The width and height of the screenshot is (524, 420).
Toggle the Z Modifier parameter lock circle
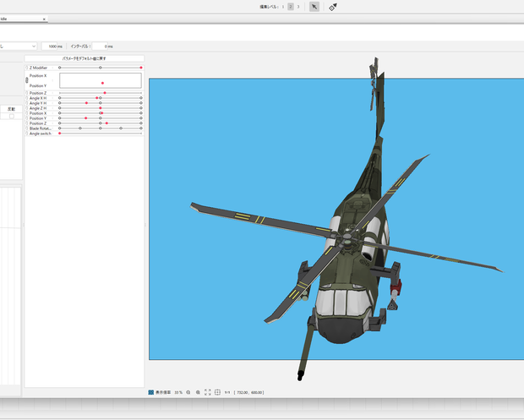click(27, 68)
